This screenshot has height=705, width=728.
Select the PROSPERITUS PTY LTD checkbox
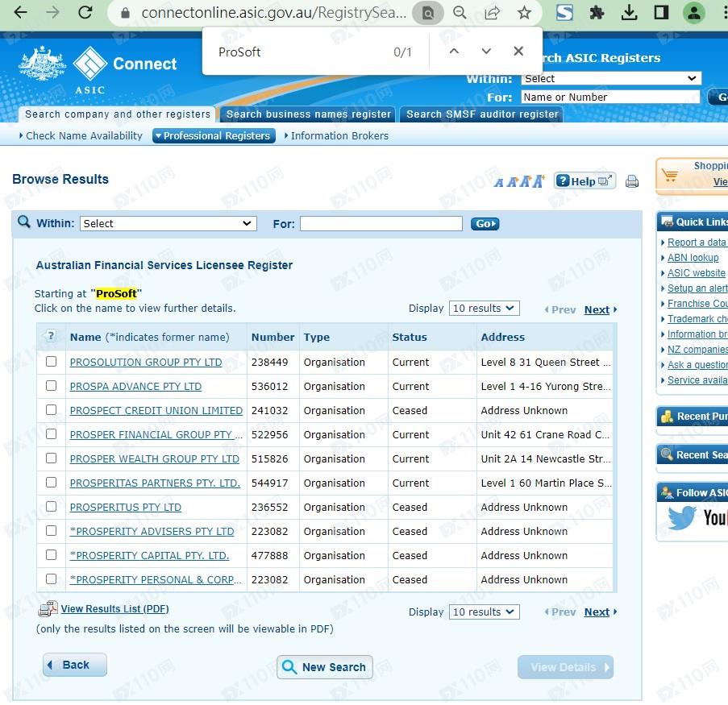coord(51,507)
